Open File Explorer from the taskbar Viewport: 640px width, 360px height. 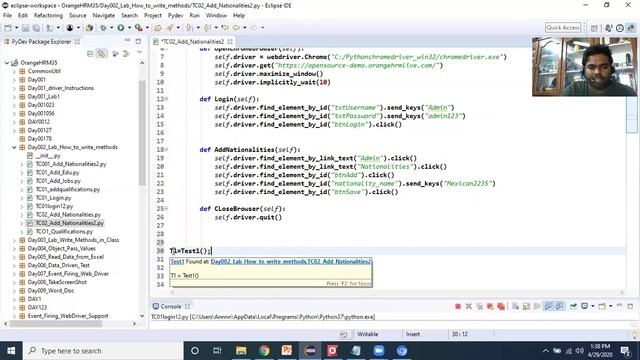point(241,351)
